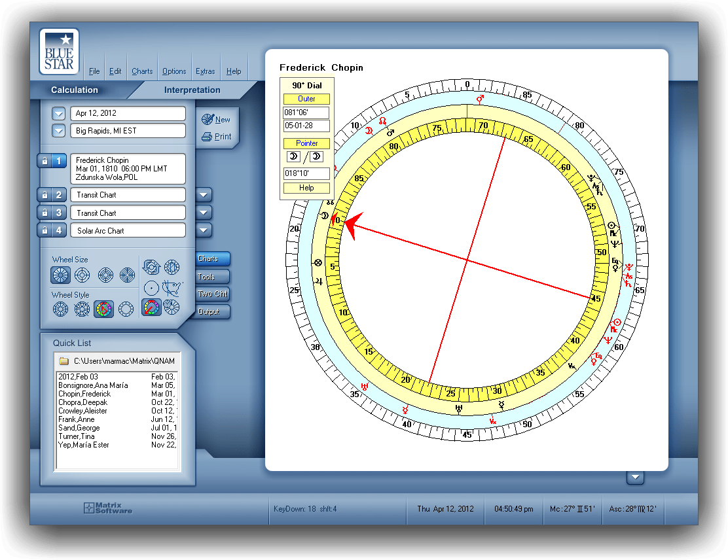The width and height of the screenshot is (728, 560).
Task: Select the single wheel size icon
Action: point(60,275)
